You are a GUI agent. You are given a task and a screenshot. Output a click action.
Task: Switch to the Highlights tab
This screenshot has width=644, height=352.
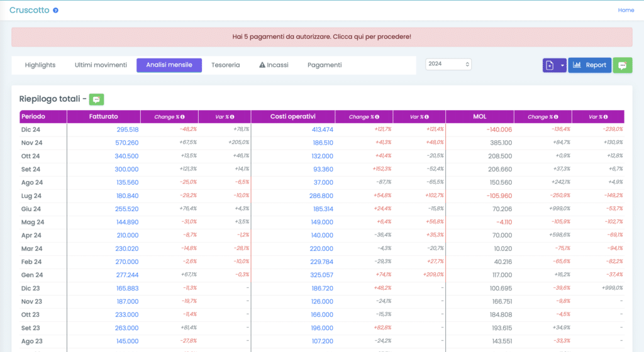click(40, 65)
